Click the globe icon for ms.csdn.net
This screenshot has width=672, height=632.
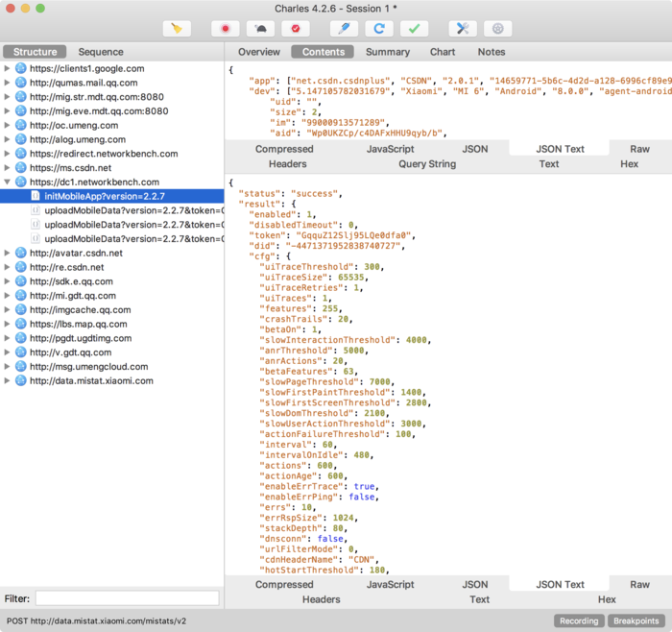click(20, 168)
